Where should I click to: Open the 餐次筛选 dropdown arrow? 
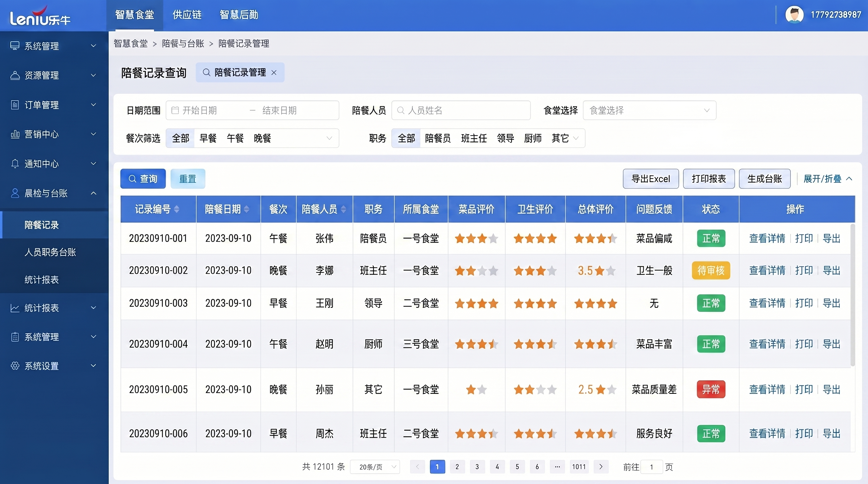click(x=329, y=138)
